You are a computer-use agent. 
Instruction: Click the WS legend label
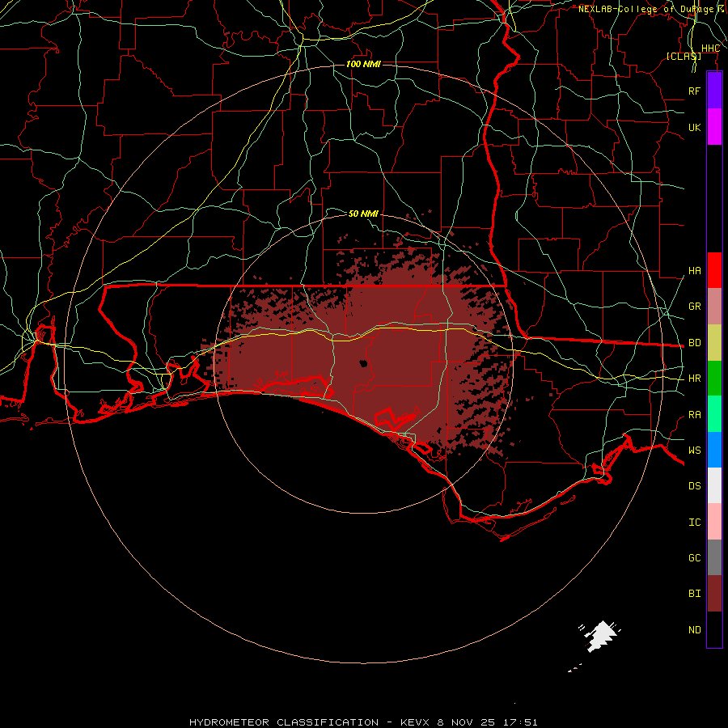click(x=694, y=451)
